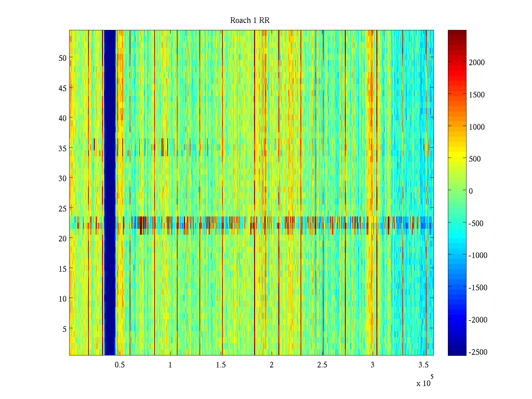Click the x-axis tick label 1.5

221,365
